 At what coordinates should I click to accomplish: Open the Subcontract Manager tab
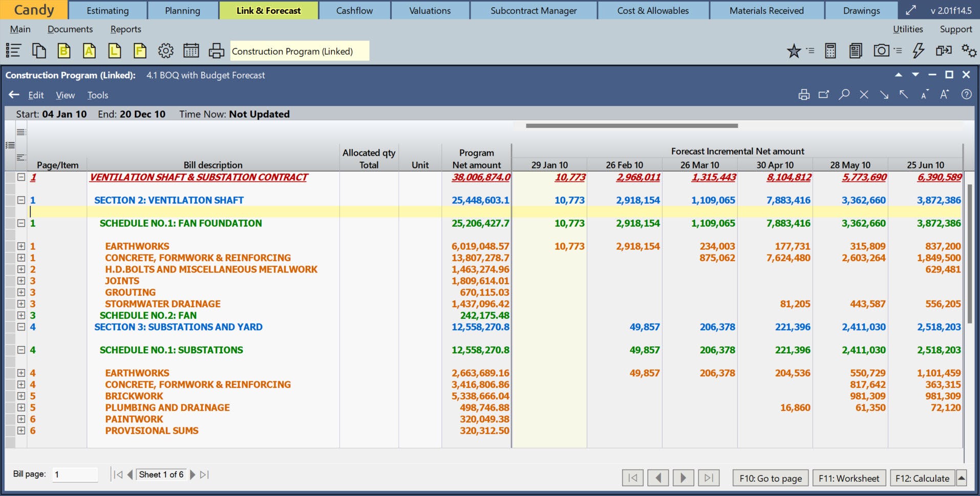[x=534, y=10]
